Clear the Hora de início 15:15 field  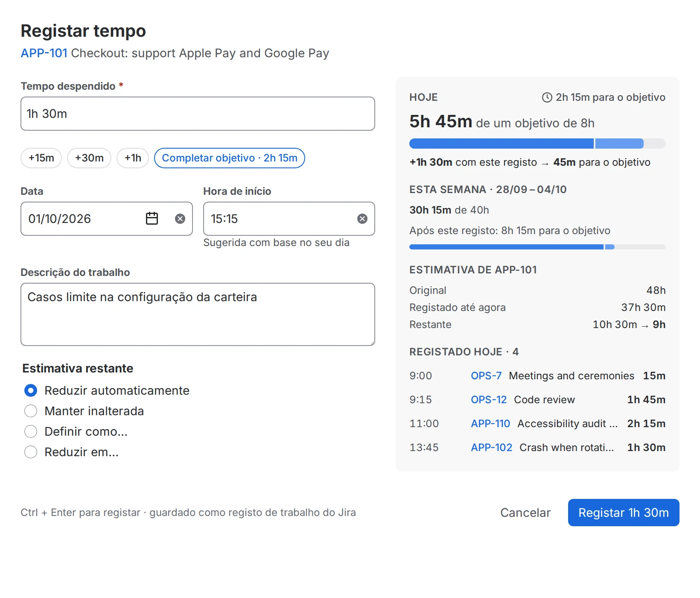tap(362, 219)
